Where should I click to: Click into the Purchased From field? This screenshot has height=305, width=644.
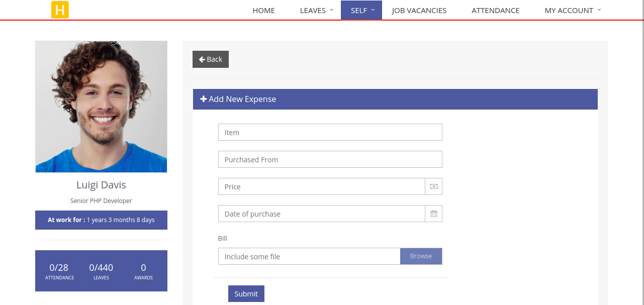pyautogui.click(x=330, y=159)
